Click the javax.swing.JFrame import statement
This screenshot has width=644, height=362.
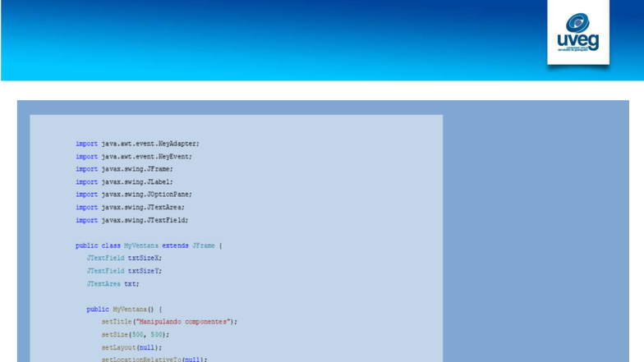click(x=124, y=169)
